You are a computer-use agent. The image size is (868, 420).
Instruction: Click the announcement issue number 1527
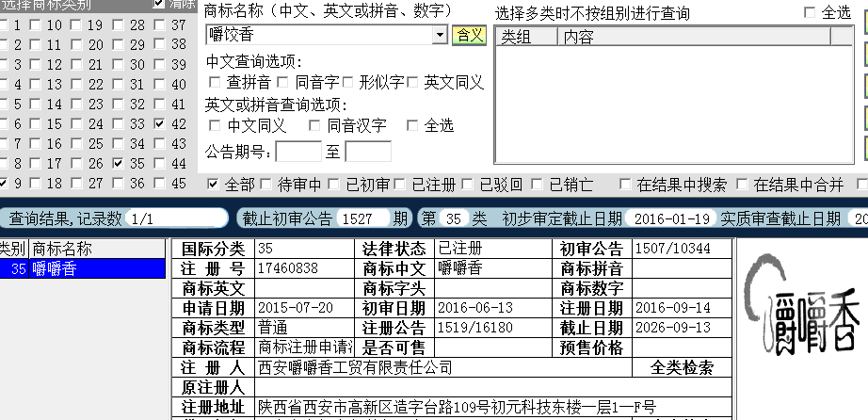point(362,218)
